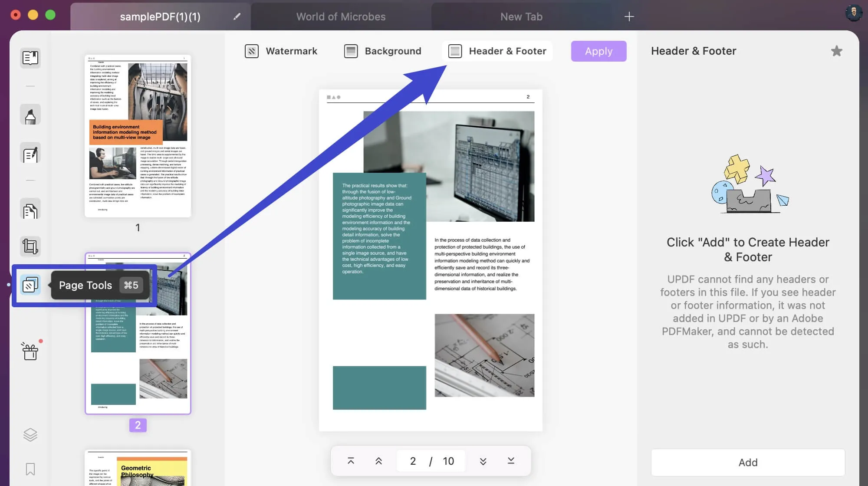Click the Background tool icon
This screenshot has height=486, width=868.
[351, 51]
